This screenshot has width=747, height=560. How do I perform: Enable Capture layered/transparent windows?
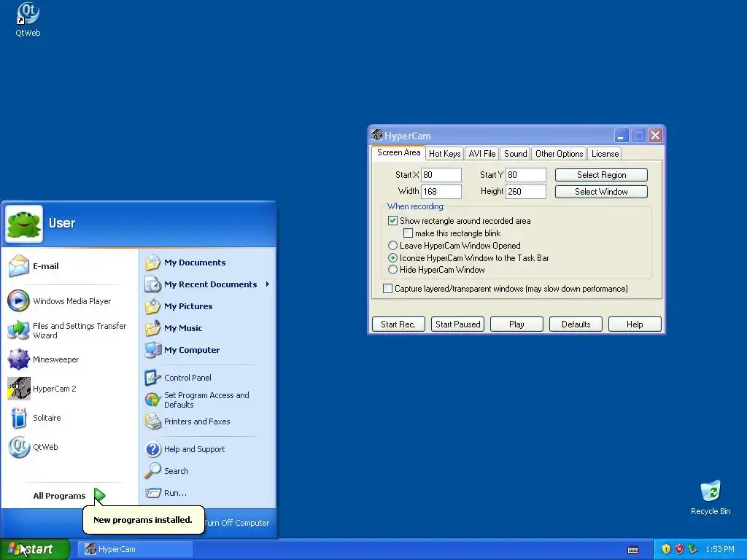388,289
